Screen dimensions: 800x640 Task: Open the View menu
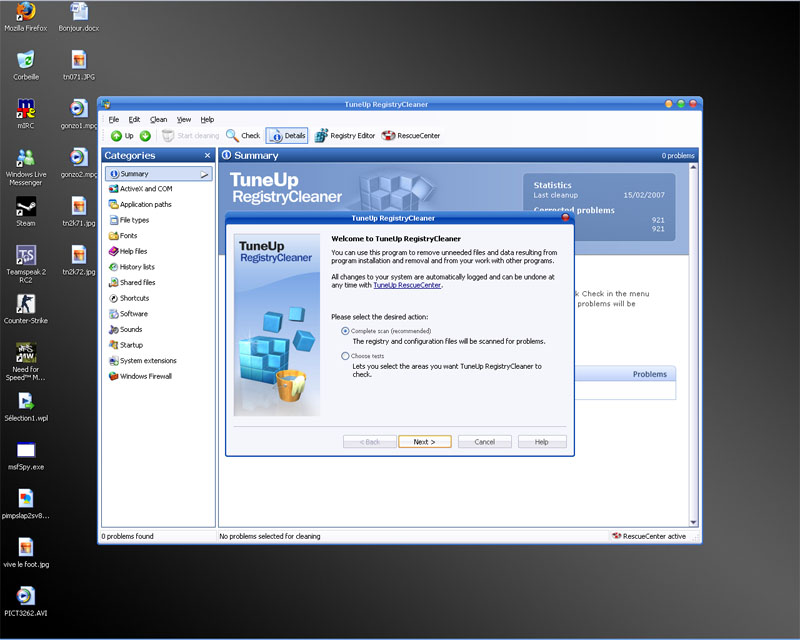(184, 119)
